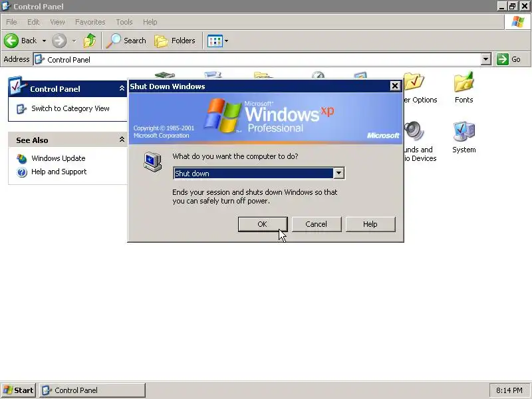This screenshot has width=532, height=399.
Task: Click the Start button
Action: click(19, 390)
